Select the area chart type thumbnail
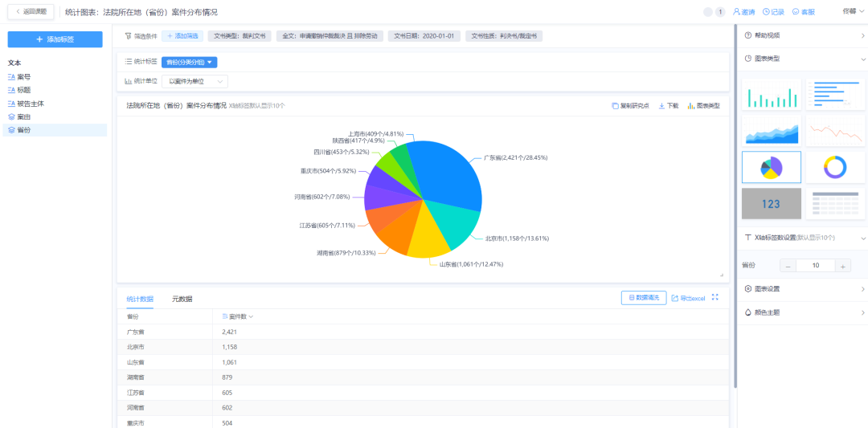The height and width of the screenshot is (428, 868). point(772,131)
